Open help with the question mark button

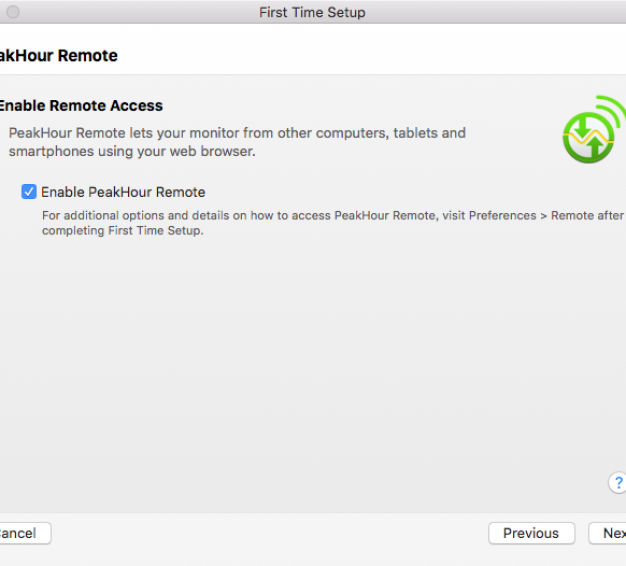coord(618,483)
